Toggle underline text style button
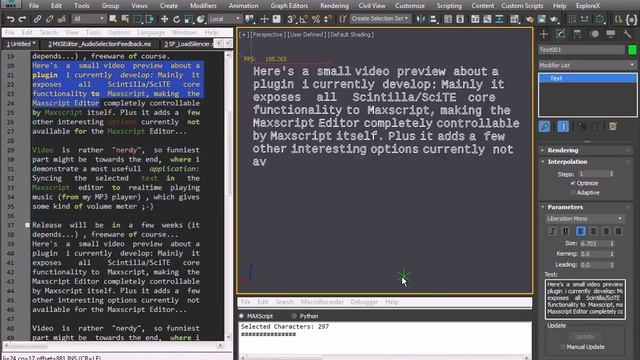Image resolution: width=640 pixels, height=360 pixels. (566, 231)
